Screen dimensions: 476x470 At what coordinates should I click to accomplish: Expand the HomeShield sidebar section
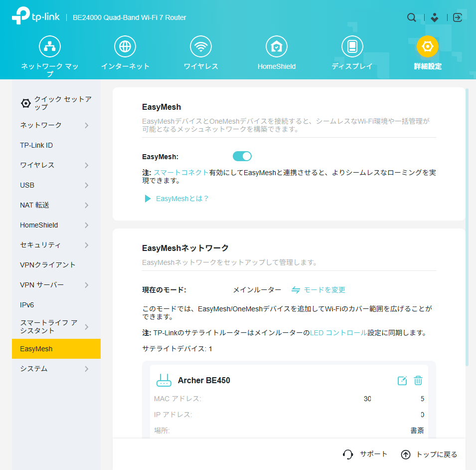click(x=87, y=225)
